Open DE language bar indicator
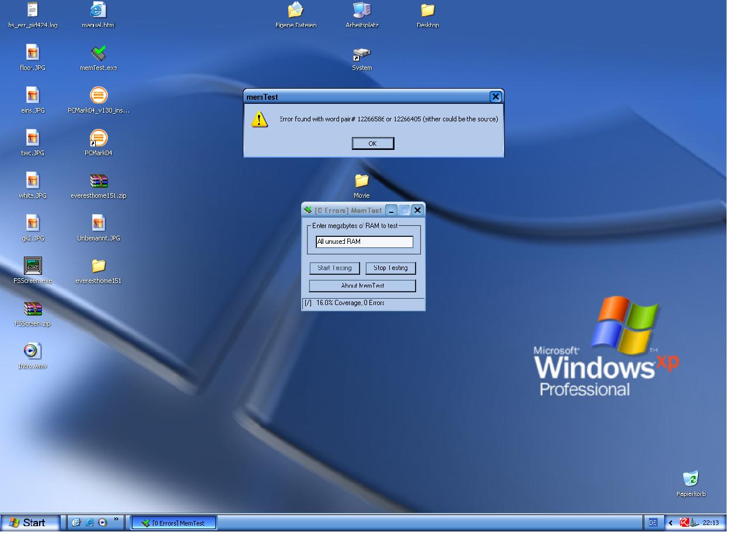Screen dimensions: 747x560 (x=653, y=523)
